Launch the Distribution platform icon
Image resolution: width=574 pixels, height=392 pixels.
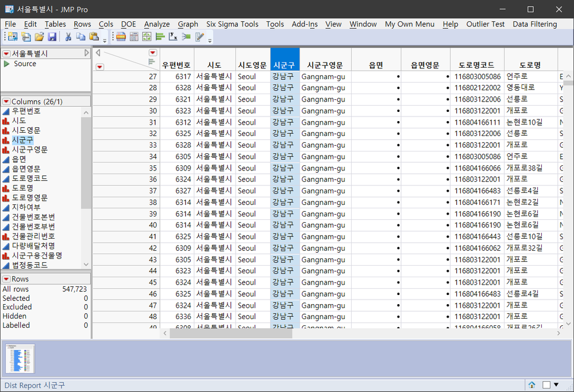[x=160, y=37]
